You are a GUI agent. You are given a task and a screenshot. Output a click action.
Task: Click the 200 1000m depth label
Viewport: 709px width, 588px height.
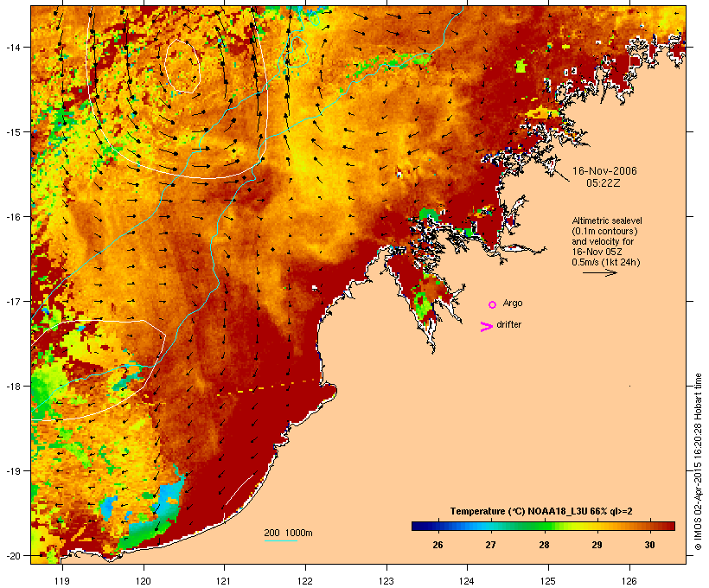pyautogui.click(x=288, y=533)
